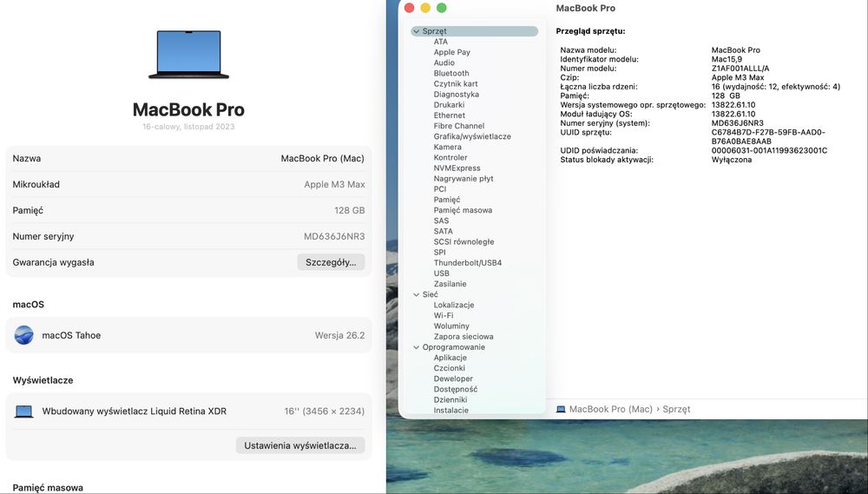Click the Apple M3 Max value beside Czip
The width and height of the screenshot is (868, 494).
(737, 77)
